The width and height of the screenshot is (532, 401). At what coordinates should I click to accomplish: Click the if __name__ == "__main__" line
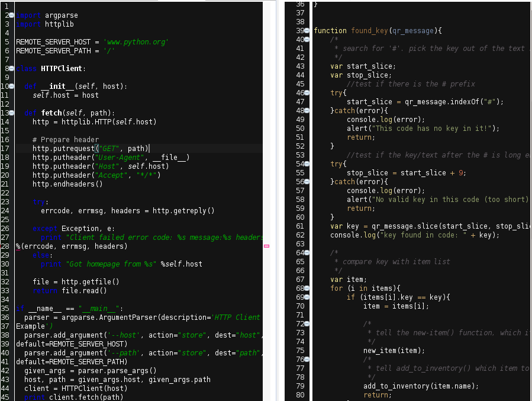[70, 309]
